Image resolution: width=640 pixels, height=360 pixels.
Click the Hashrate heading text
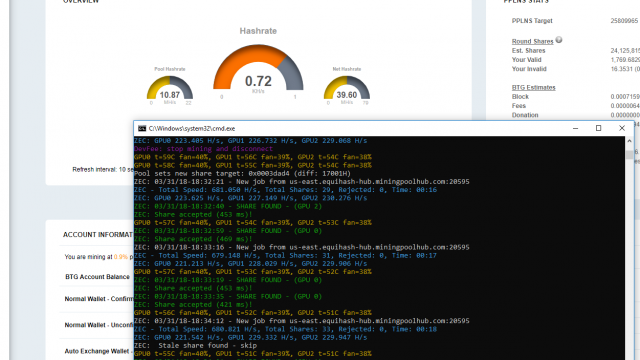click(258, 31)
